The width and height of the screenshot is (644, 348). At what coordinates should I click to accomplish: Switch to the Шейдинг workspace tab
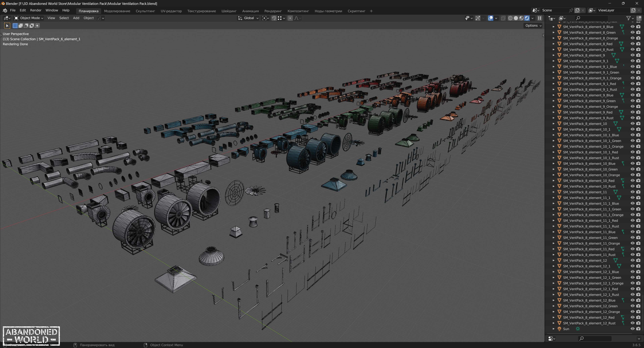pyautogui.click(x=229, y=11)
